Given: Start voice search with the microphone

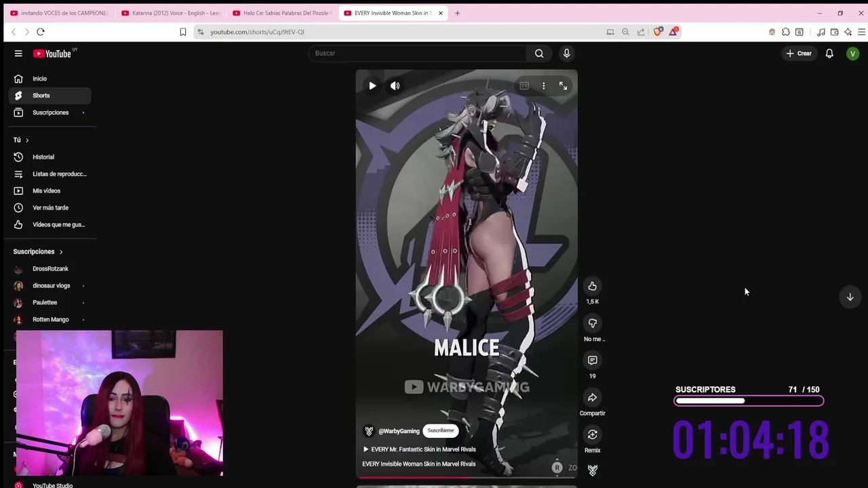Looking at the screenshot, I should coord(566,54).
